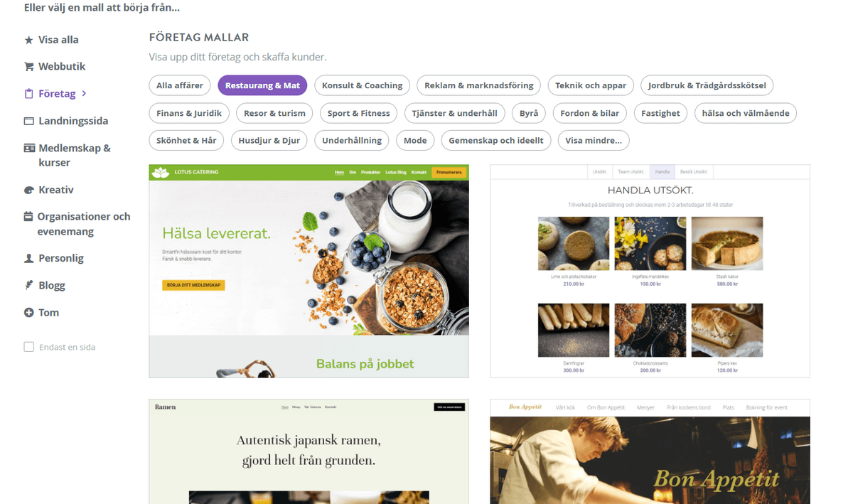Viewport: 853px width, 504px height.
Task: Click the Blogg pen icon
Action: (x=29, y=286)
